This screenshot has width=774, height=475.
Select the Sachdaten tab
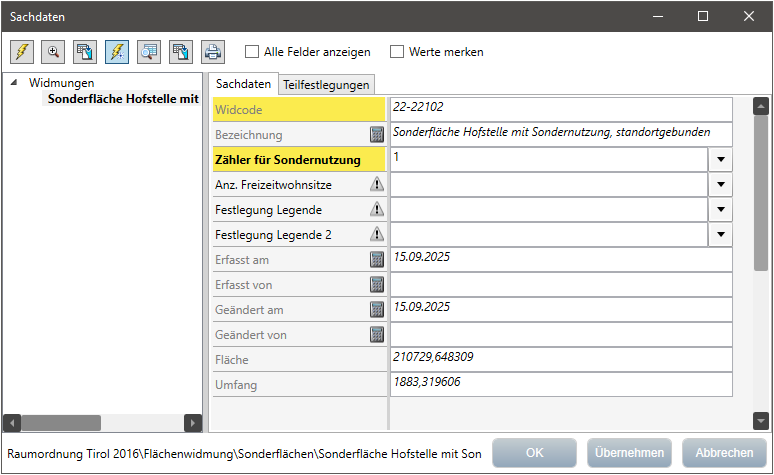click(243, 84)
